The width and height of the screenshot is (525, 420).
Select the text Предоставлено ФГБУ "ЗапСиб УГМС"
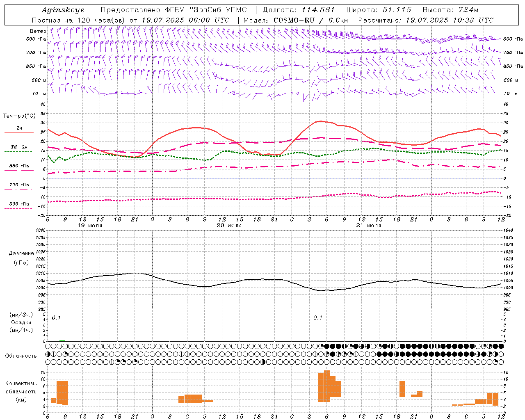click(x=176, y=10)
